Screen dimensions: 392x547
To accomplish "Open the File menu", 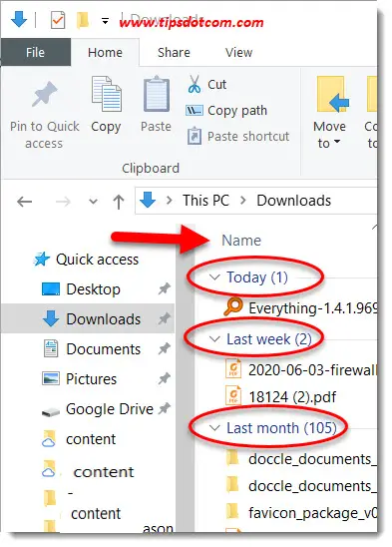I will (x=35, y=52).
